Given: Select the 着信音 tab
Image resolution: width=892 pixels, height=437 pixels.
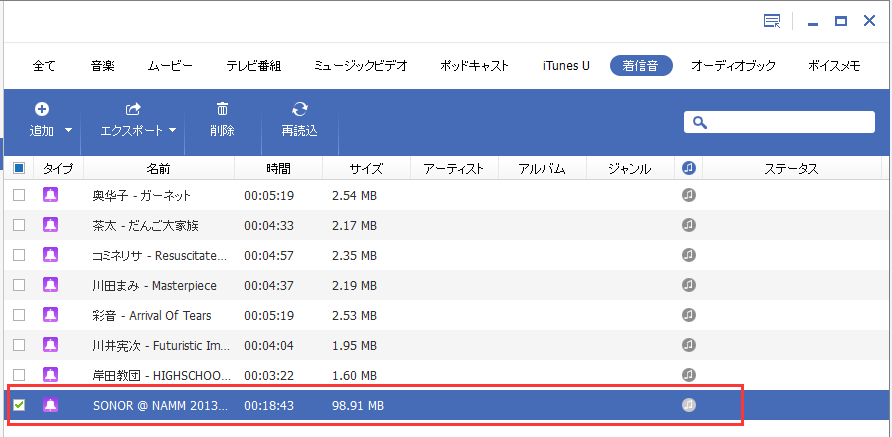Looking at the screenshot, I should pyautogui.click(x=641, y=66).
